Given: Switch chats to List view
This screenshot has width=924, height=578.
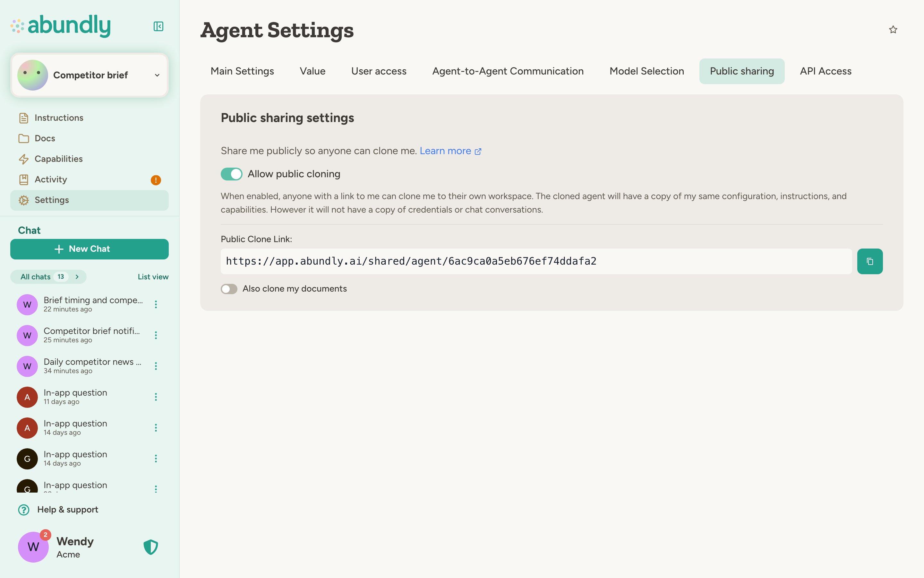Looking at the screenshot, I should point(153,277).
